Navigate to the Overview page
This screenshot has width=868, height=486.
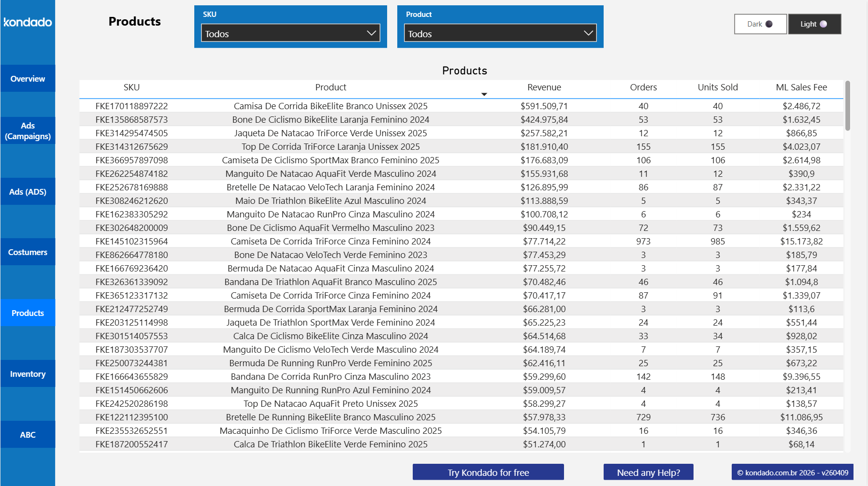pyautogui.click(x=28, y=78)
